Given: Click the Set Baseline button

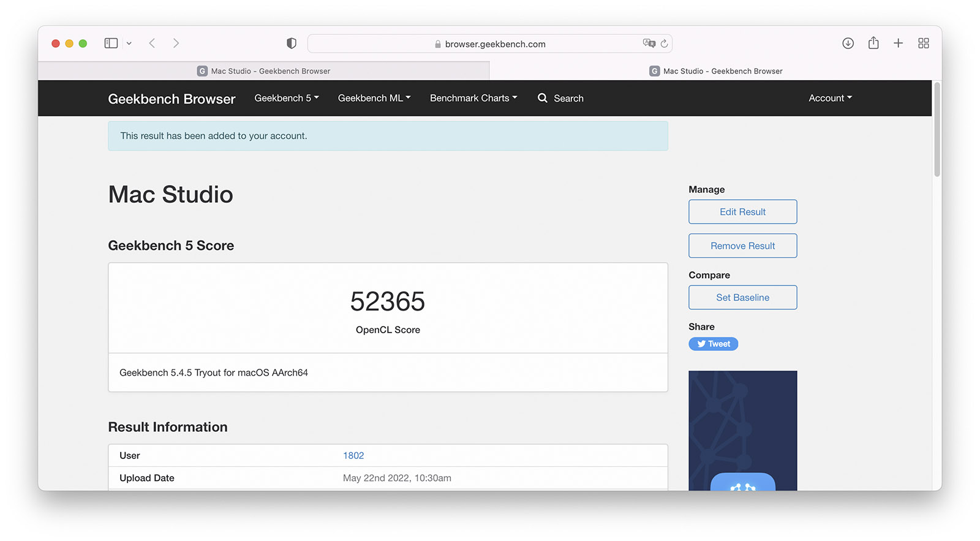Looking at the screenshot, I should click(x=742, y=297).
